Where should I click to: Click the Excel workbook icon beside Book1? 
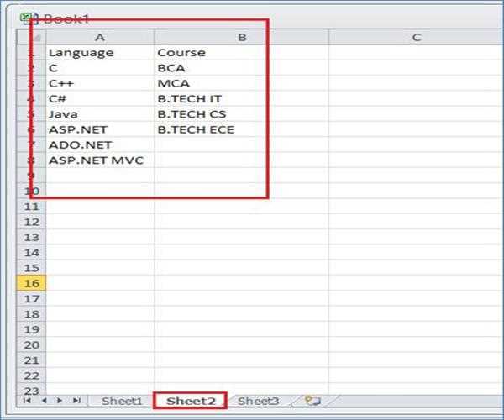click(x=29, y=18)
